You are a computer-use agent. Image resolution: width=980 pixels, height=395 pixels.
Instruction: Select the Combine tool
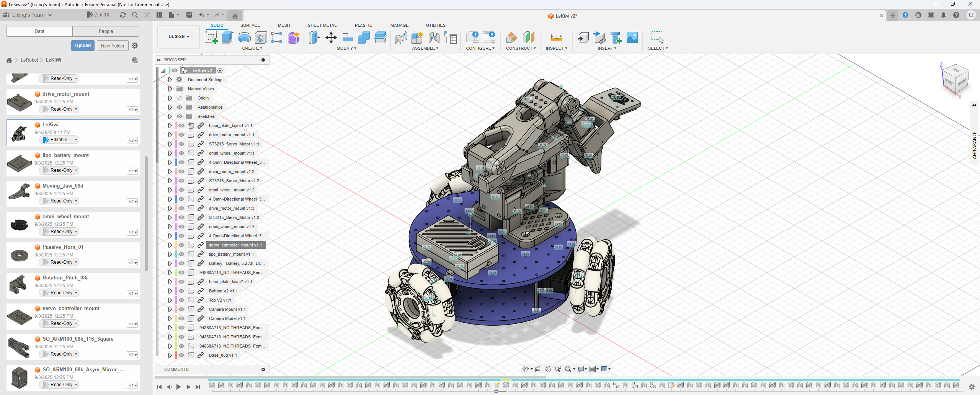coord(364,38)
